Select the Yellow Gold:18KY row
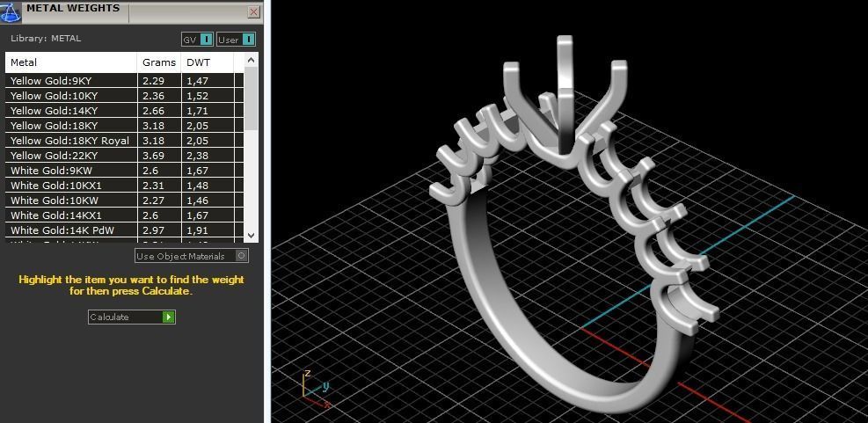 (x=125, y=126)
